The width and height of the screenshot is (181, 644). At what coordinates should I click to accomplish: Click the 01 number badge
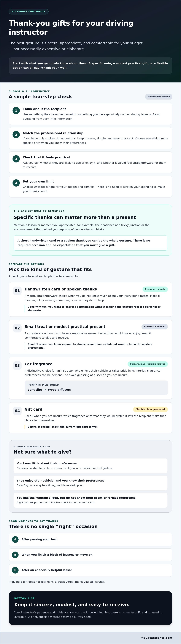click(17, 291)
